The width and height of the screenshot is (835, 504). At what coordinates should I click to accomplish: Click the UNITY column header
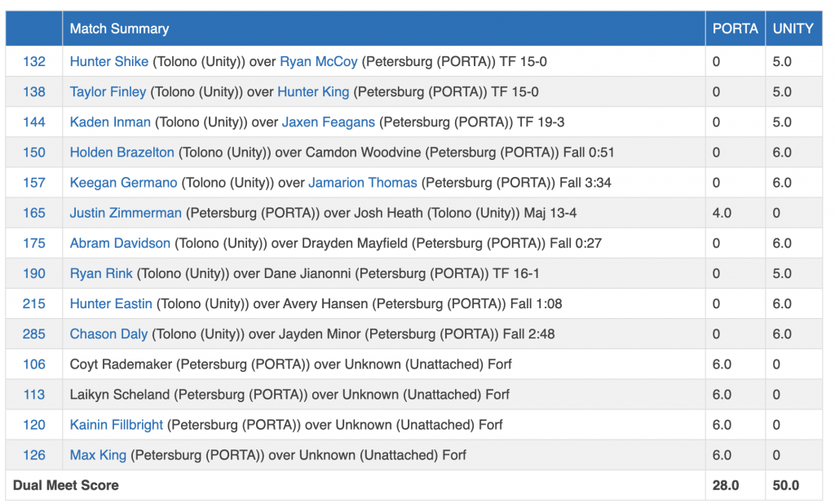pyautogui.click(x=793, y=29)
